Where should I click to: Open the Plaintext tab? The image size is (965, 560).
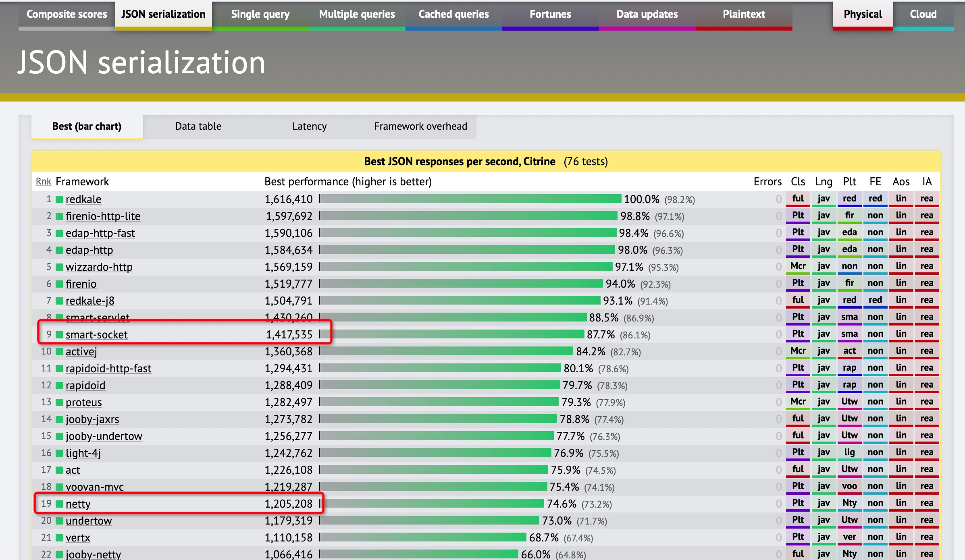tap(744, 15)
